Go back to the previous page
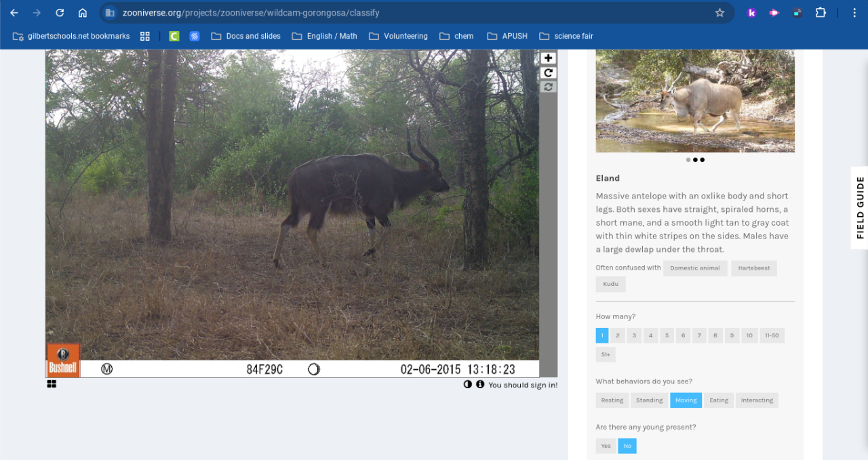 [x=14, y=13]
